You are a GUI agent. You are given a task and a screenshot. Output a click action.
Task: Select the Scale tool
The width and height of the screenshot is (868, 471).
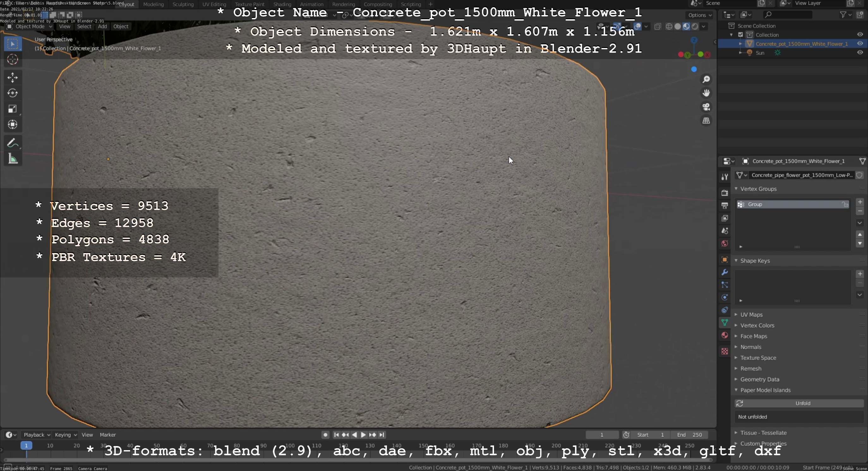12,109
